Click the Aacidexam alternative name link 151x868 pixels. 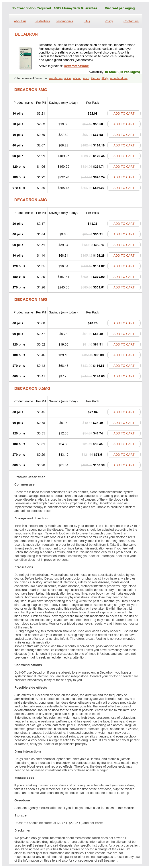coord(56,78)
